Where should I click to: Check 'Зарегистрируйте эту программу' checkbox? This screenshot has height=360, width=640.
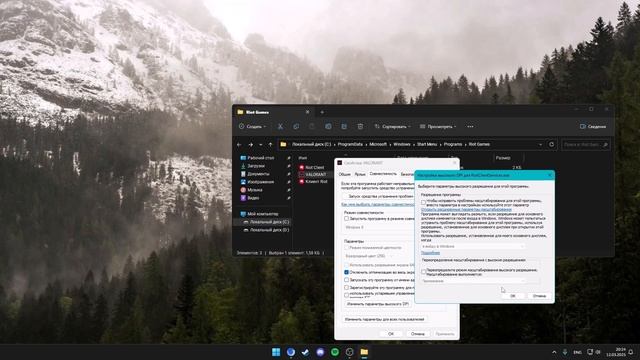coord(347,288)
